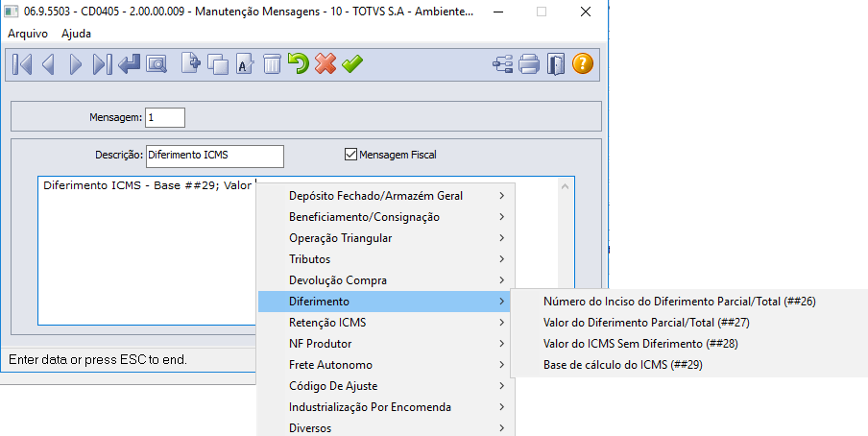Expand Código De Ajuste submenu arrow
868x436 pixels.
[x=501, y=386]
